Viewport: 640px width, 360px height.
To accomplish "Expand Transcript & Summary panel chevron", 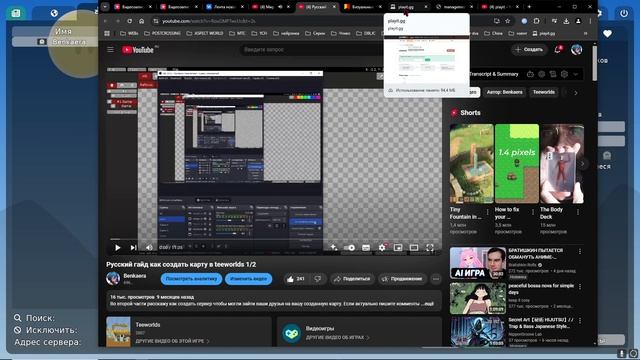I will pyautogui.click(x=576, y=74).
